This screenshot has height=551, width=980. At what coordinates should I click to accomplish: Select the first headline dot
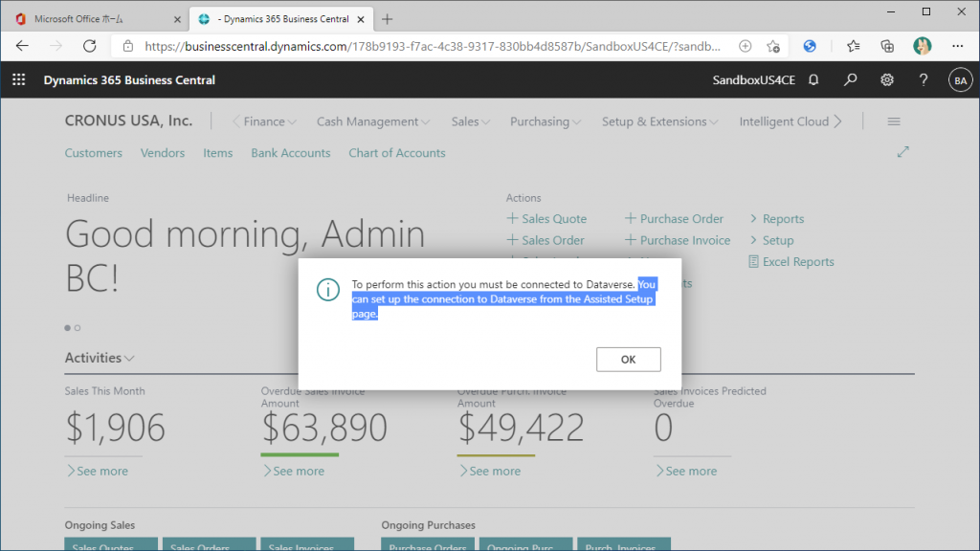tap(68, 328)
